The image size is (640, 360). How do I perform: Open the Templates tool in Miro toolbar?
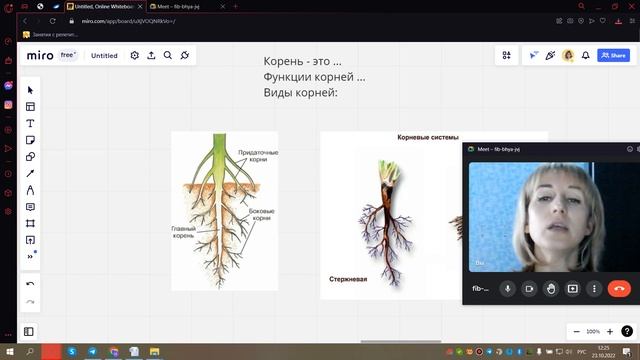click(30, 107)
